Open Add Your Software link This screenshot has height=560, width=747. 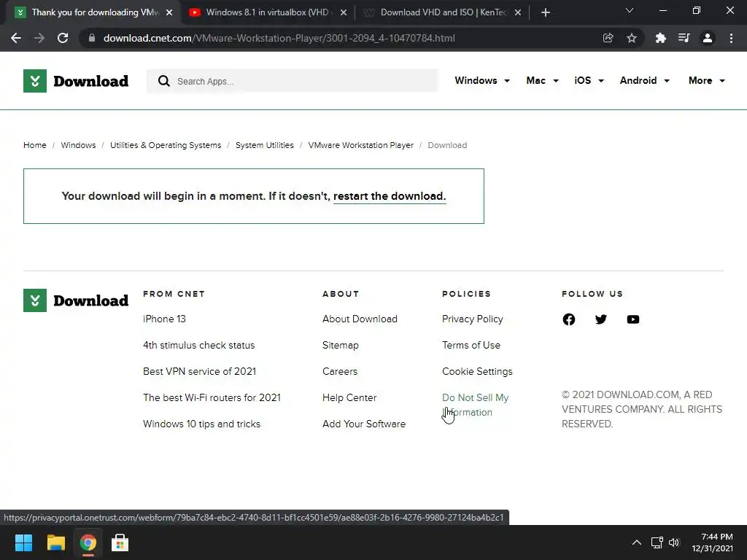364,424
